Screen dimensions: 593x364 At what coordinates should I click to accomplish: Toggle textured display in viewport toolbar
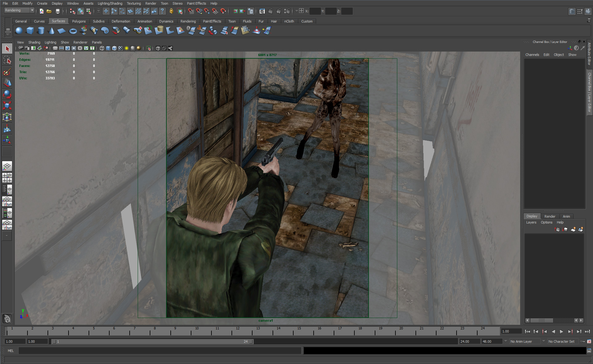tap(120, 48)
